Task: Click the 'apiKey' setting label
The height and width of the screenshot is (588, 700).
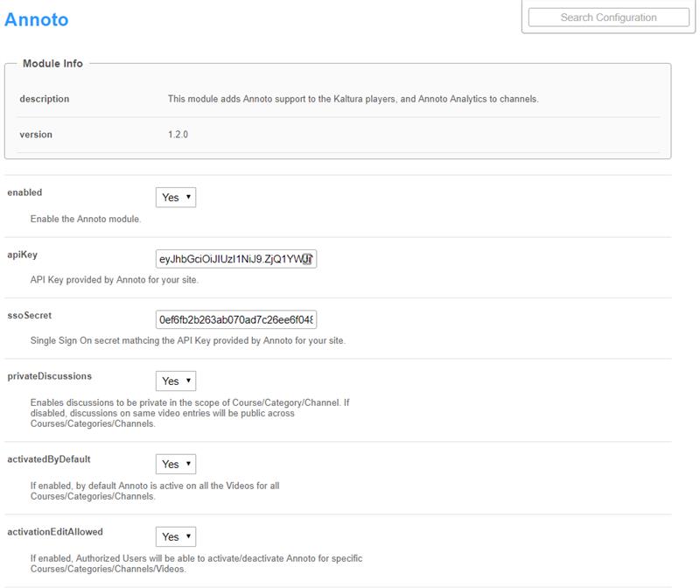Action: (23, 255)
